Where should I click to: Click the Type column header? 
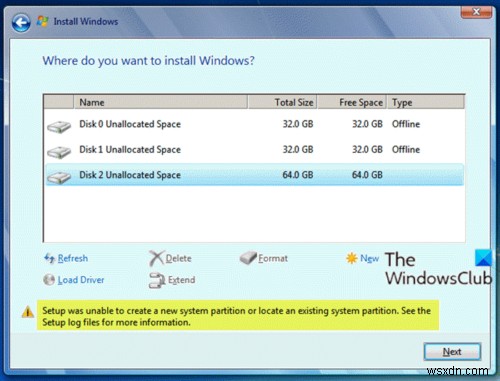pos(426,102)
